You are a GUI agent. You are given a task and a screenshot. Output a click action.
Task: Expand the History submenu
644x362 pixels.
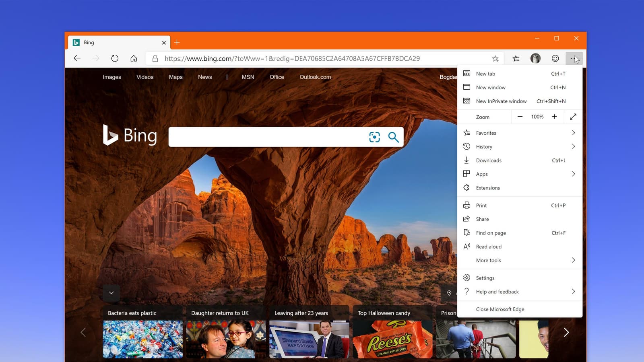click(520, 146)
